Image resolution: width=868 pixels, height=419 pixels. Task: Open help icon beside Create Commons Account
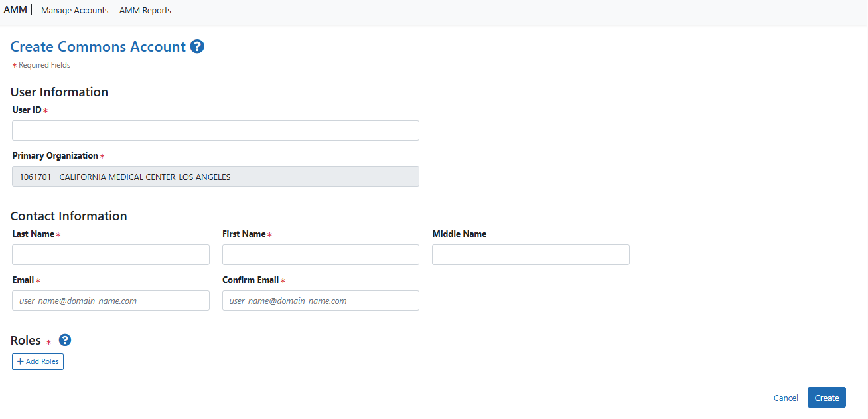tap(197, 46)
